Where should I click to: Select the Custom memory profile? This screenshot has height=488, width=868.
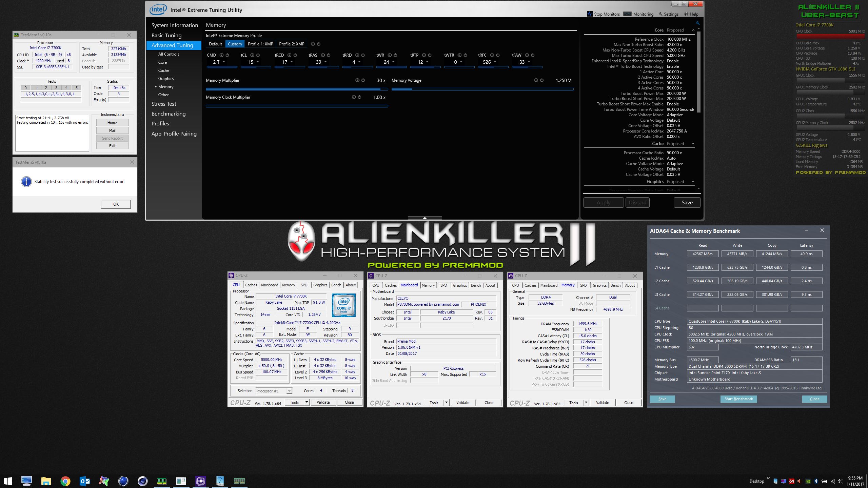[235, 44]
